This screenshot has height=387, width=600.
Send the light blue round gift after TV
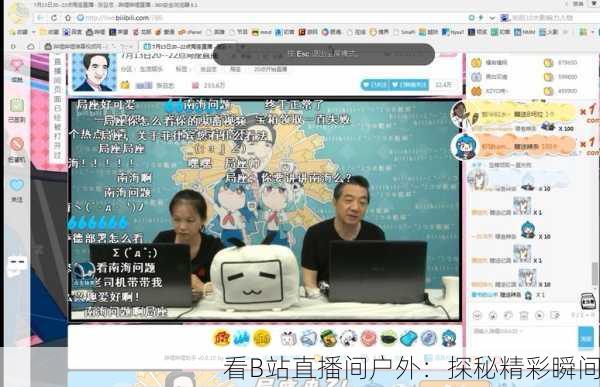pos(309,338)
